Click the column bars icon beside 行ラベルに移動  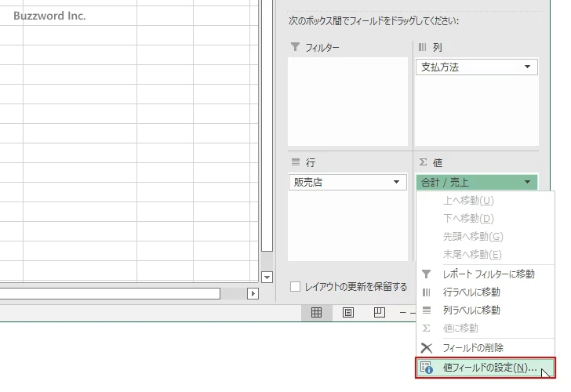(427, 292)
